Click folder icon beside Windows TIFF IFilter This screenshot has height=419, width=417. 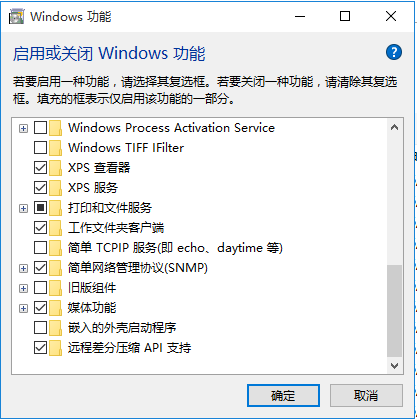coord(55,148)
